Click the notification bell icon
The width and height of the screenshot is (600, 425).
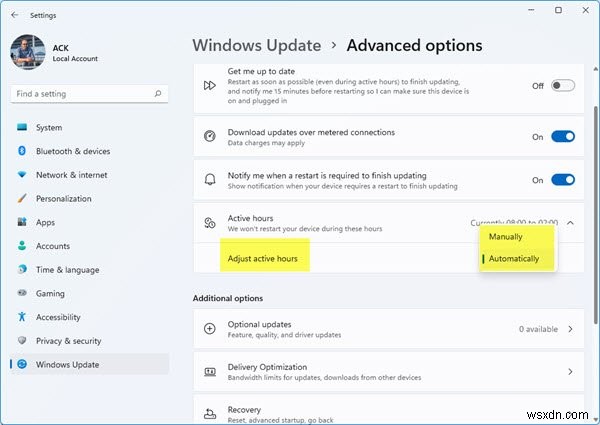click(x=210, y=179)
